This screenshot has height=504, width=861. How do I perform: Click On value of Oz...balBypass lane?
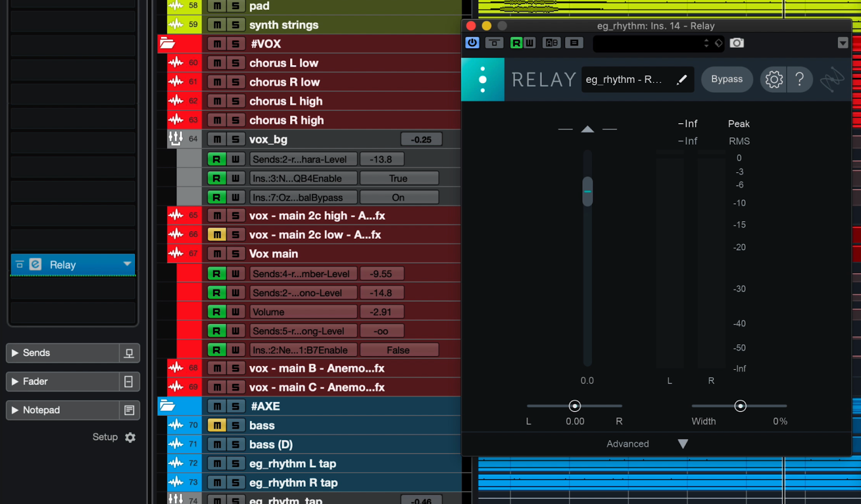coord(399,197)
